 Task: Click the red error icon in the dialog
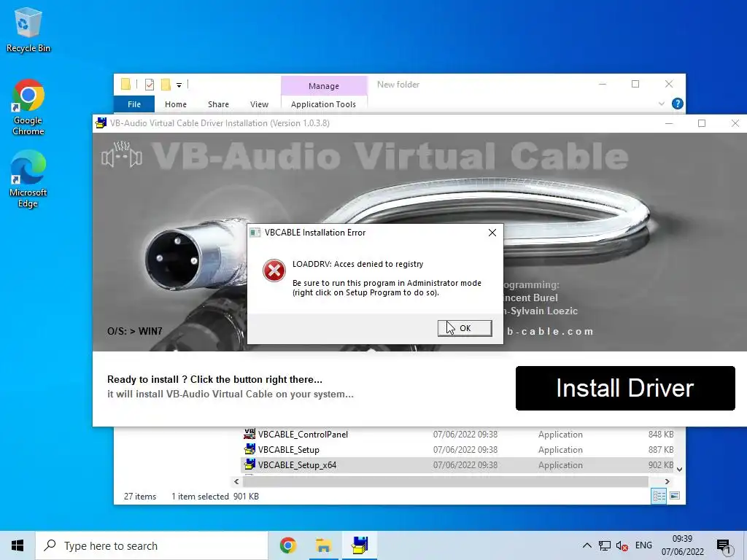tap(274, 271)
